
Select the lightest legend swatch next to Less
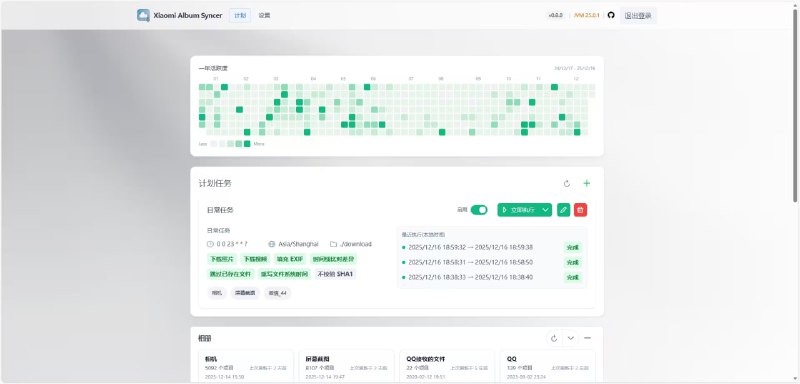[214, 144]
